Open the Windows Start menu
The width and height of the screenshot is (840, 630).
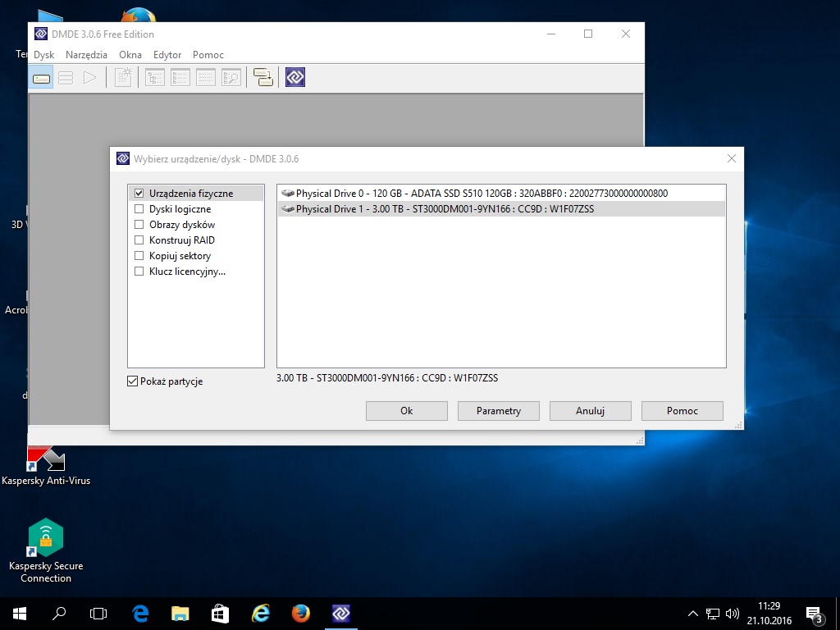click(x=20, y=614)
